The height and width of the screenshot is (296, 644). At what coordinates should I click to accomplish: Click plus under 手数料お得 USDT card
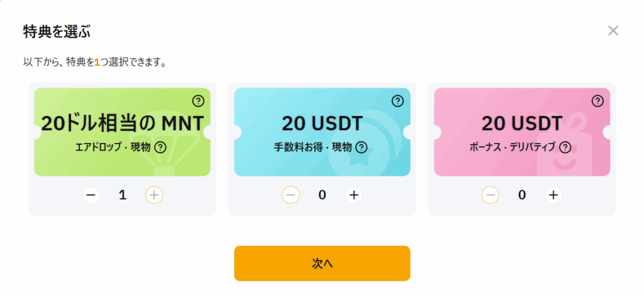point(353,195)
